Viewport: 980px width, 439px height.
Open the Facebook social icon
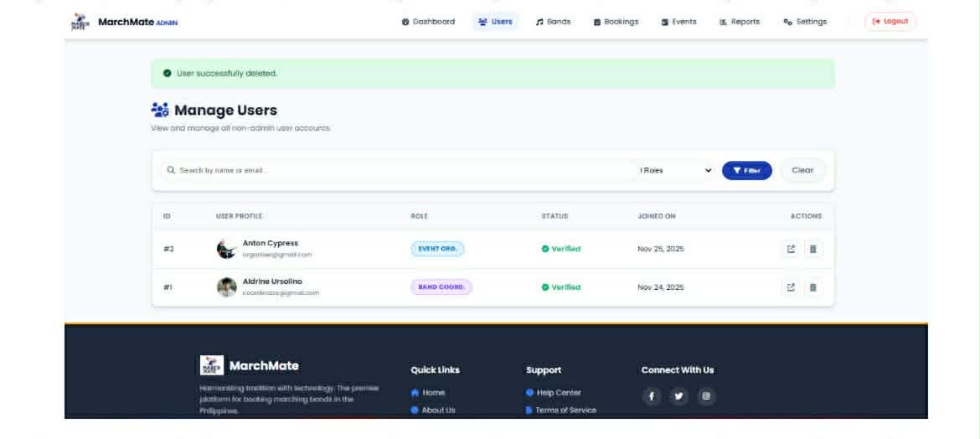(652, 396)
